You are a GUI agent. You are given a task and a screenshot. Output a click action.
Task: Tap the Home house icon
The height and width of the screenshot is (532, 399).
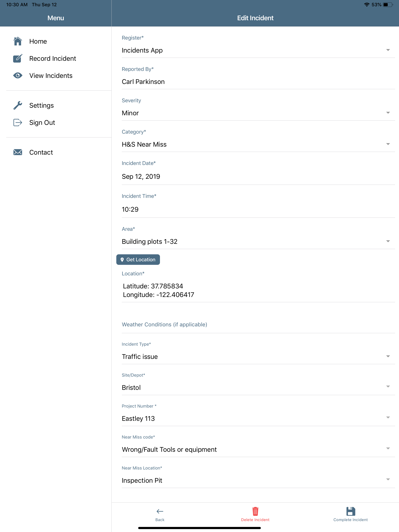[x=18, y=41]
